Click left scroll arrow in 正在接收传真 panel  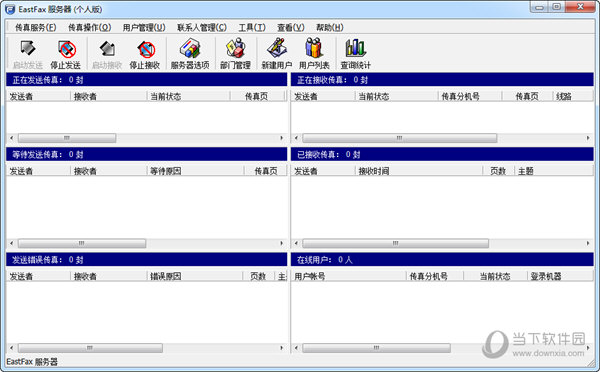point(296,138)
